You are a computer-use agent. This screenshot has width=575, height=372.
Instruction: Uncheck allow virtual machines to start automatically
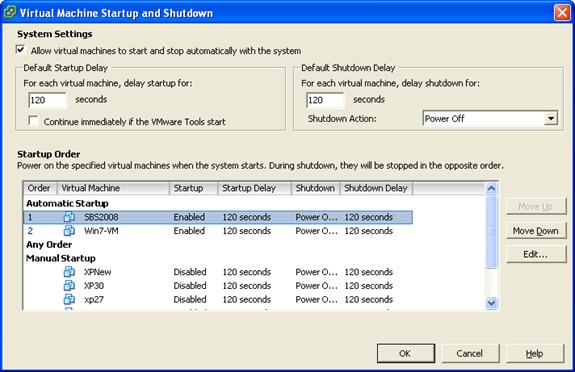tap(21, 50)
